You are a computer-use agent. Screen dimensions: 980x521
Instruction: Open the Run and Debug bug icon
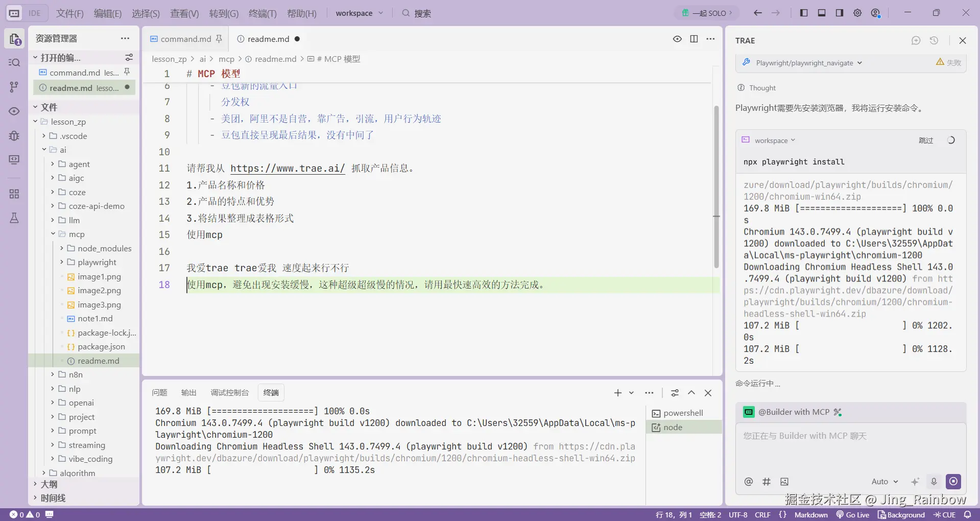tap(14, 136)
